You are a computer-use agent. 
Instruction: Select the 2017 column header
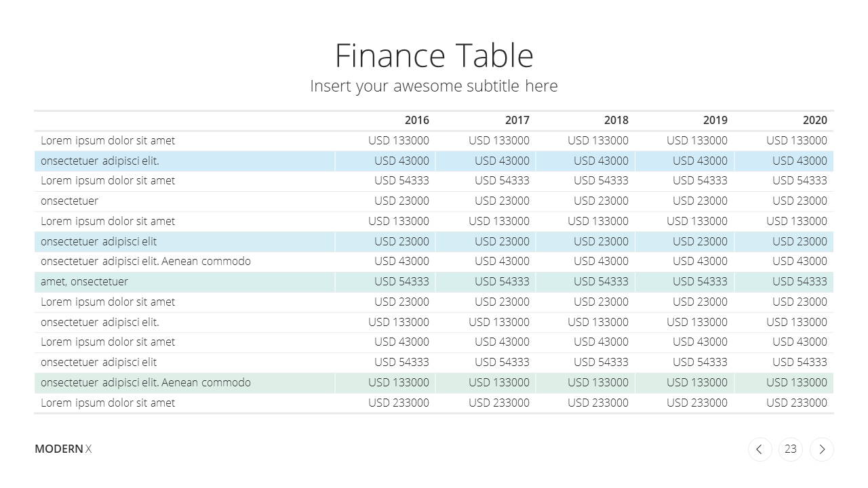pos(517,120)
